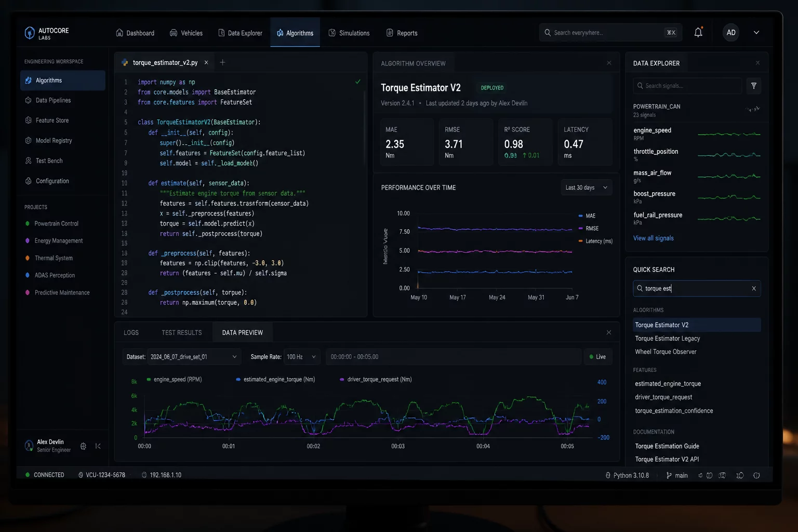The width and height of the screenshot is (798, 532).
Task: Switch to the Simulations tab
Action: [349, 33]
